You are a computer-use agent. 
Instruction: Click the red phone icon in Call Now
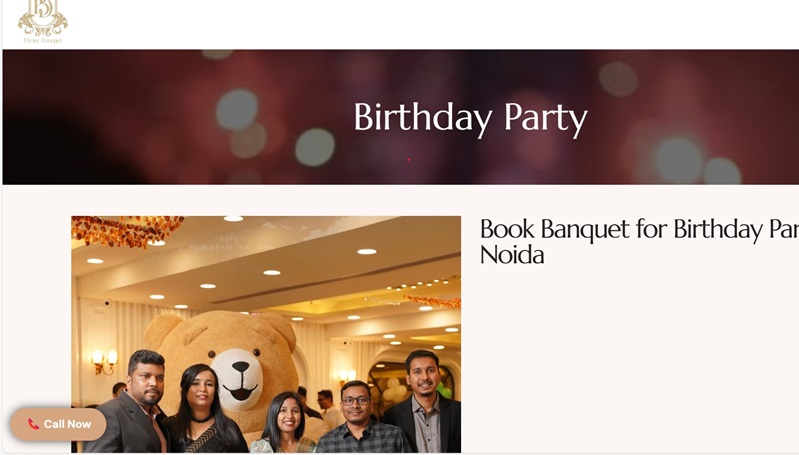tap(33, 424)
